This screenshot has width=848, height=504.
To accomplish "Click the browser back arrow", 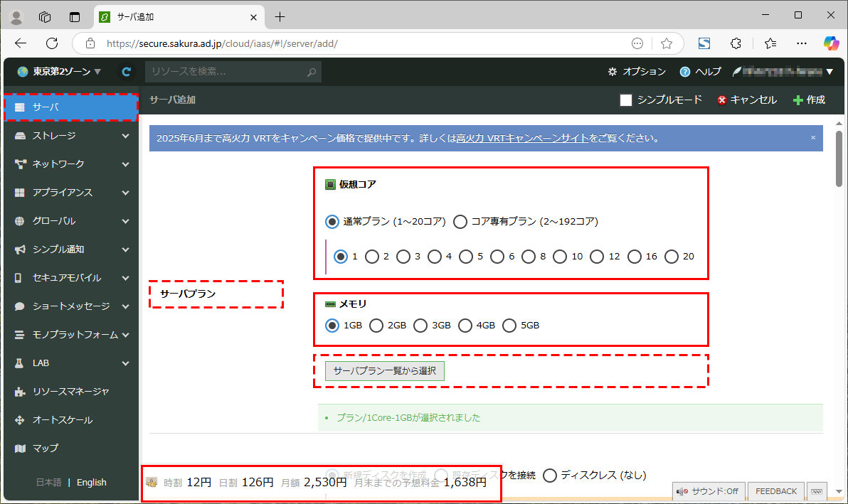I will click(x=21, y=43).
